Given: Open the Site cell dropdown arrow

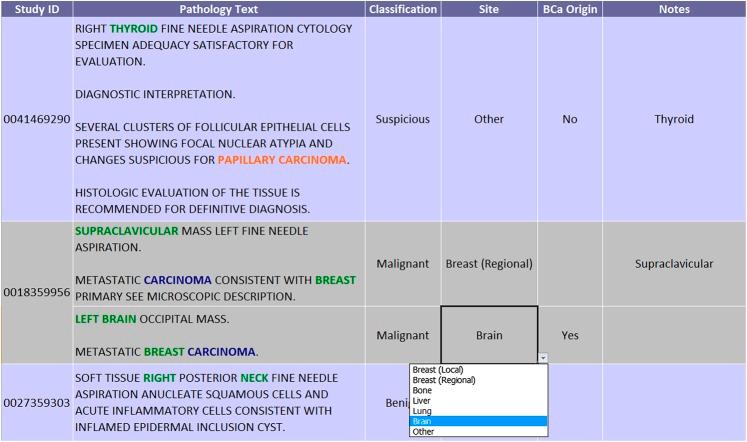Looking at the screenshot, I should tap(543, 358).
